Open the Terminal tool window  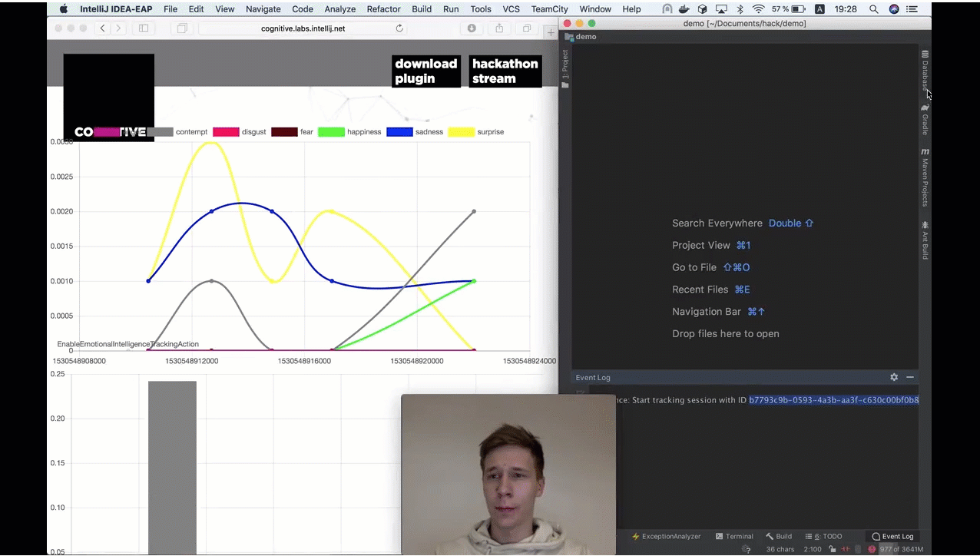[x=733, y=536]
